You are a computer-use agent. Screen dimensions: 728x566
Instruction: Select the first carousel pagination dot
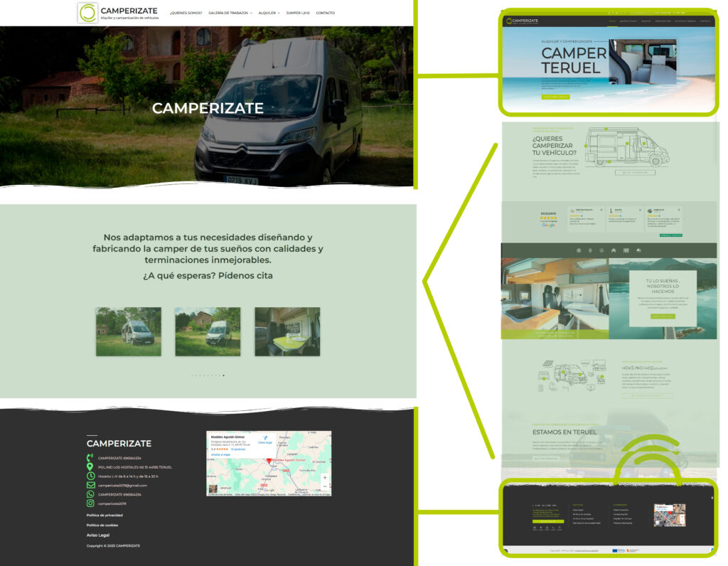pyautogui.click(x=192, y=375)
